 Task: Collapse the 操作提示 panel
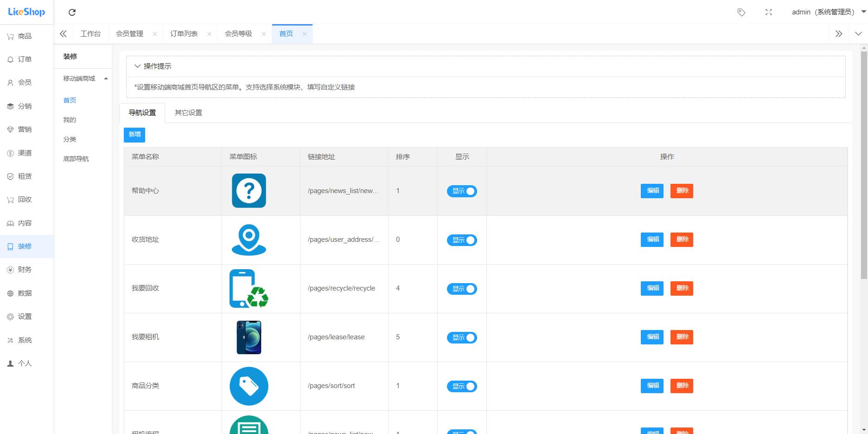[x=138, y=66]
